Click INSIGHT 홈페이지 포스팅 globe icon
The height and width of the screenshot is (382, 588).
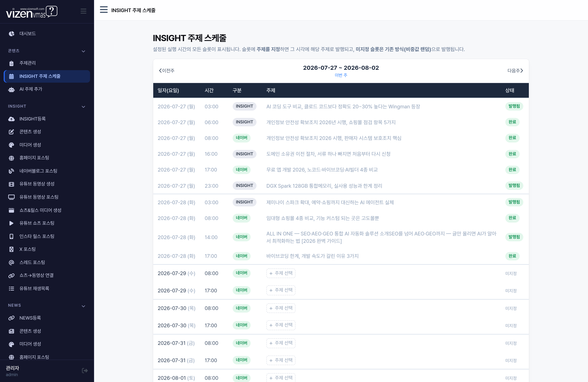tap(11, 158)
